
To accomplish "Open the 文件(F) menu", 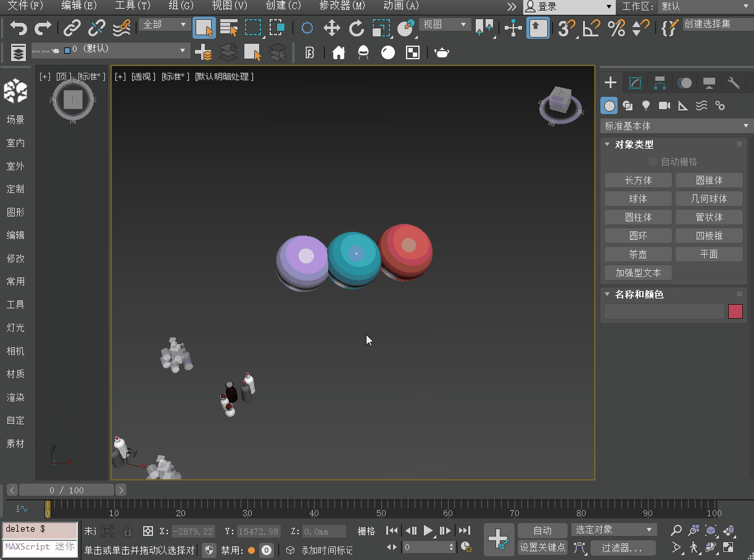I will (x=25, y=6).
